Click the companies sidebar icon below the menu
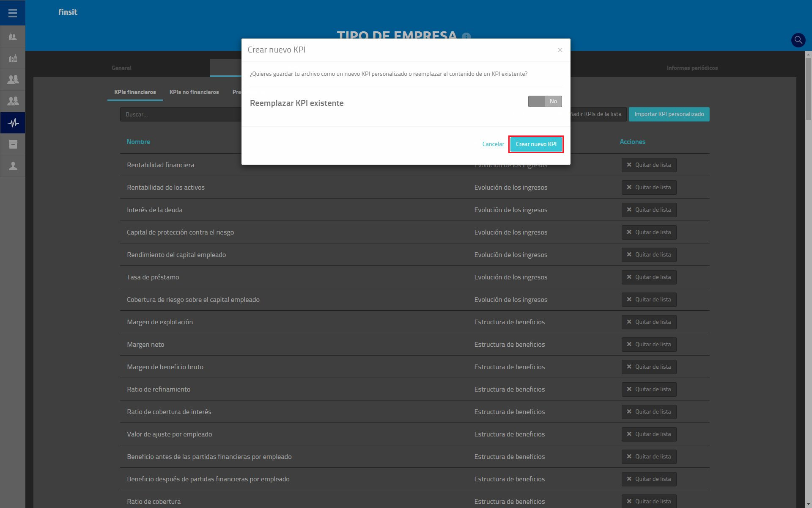Viewport: 812px width, 508px height. coord(13,37)
